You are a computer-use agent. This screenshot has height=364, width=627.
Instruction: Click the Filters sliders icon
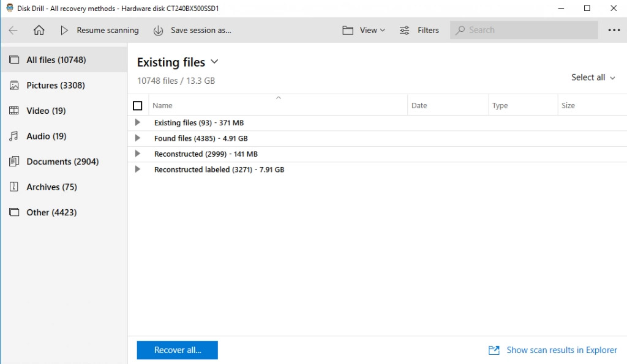coord(405,31)
